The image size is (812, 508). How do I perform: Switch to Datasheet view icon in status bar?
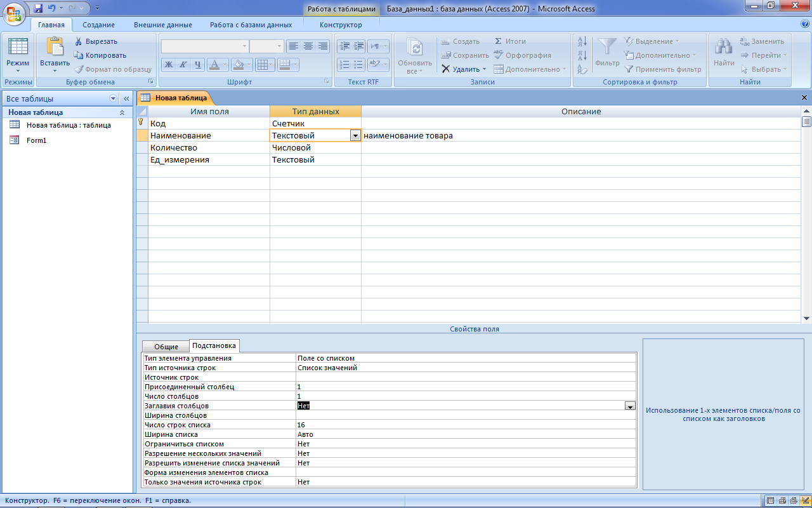coord(769,500)
